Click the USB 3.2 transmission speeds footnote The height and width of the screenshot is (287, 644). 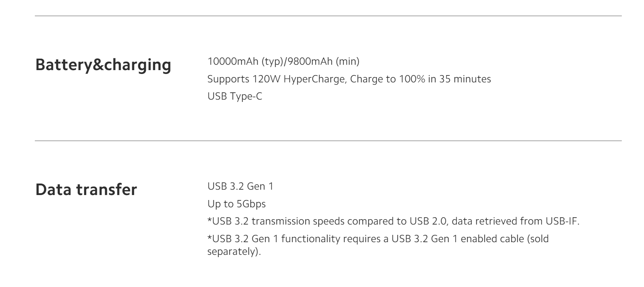click(x=393, y=221)
